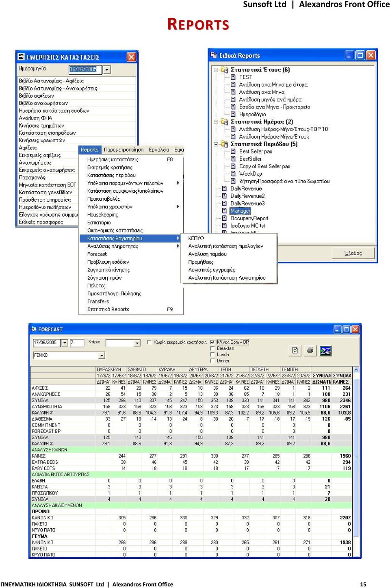Viewport: 390px width, 588px height.
Task: Click the report icon beside DailyRevenue2
Action: click(x=224, y=196)
